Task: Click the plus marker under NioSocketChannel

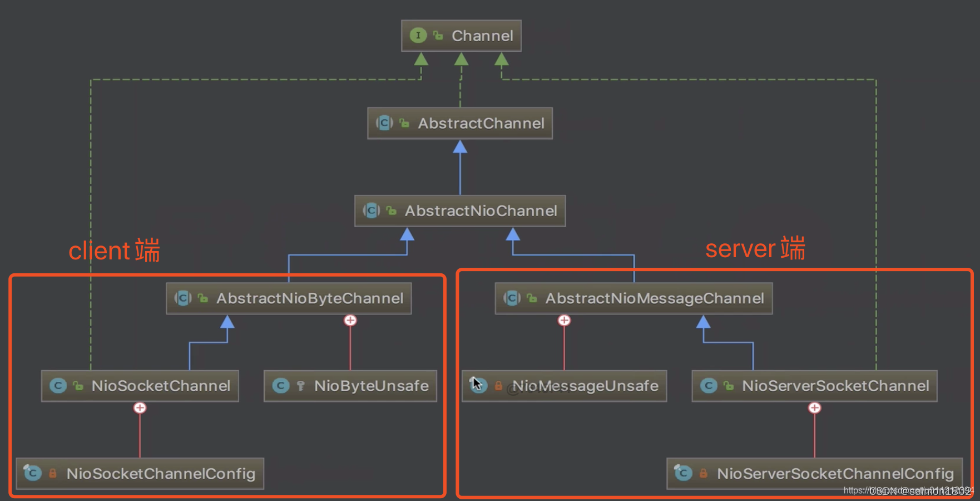Action: point(140,408)
